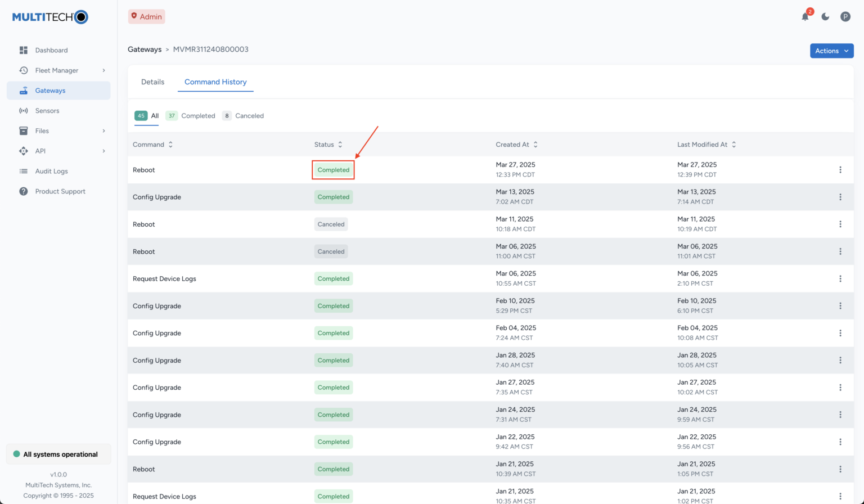864x504 pixels.
Task: Click the MultiTech logo
Action: click(50, 17)
